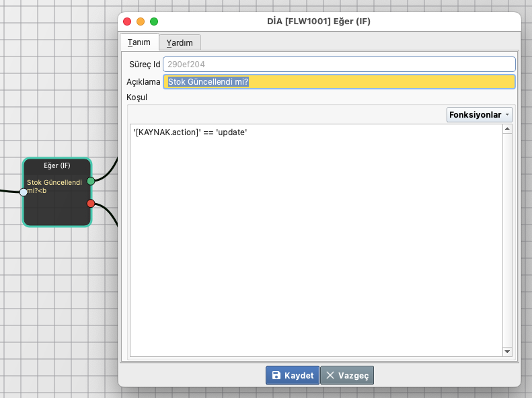Click the condition scrollbar's up arrow
Screen dimensions: 532x398
507,128
